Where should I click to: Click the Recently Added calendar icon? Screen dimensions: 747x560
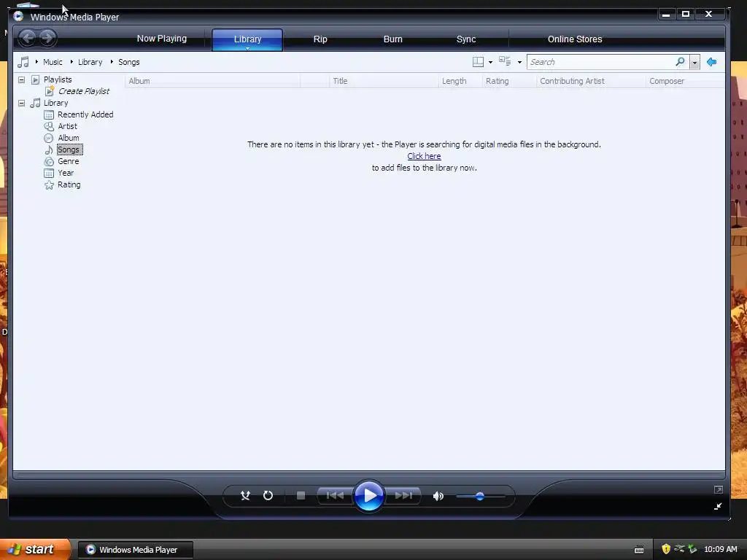[x=49, y=114]
